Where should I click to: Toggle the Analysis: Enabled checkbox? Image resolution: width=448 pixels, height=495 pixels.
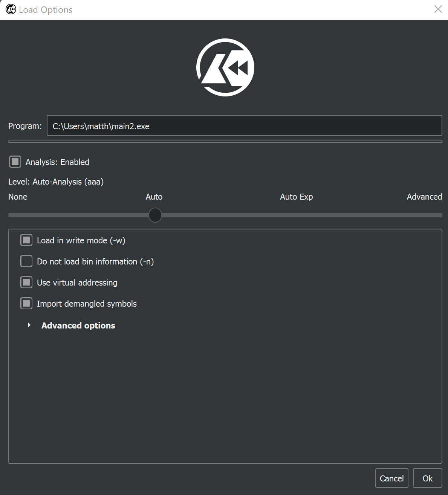(15, 162)
